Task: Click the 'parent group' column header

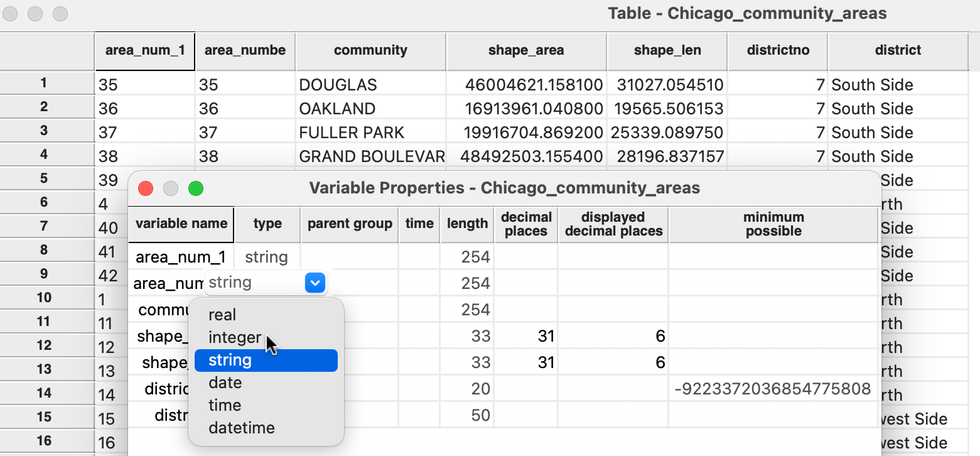Action: 350,224
